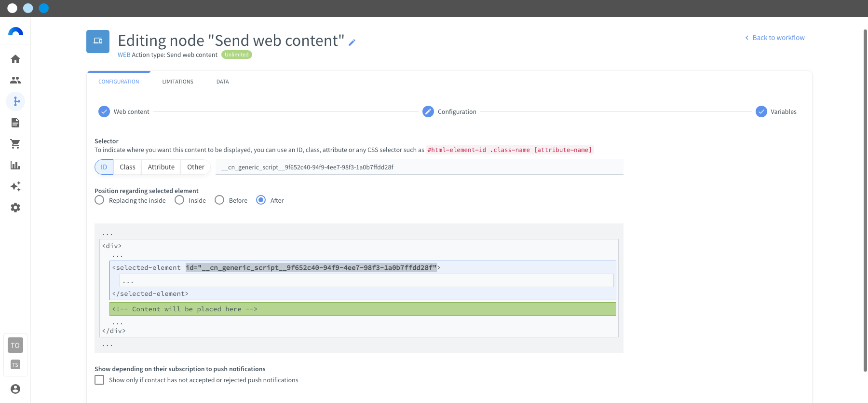The height and width of the screenshot is (403, 868).
Task: Switch to the Limitations tab
Action: [x=178, y=82]
